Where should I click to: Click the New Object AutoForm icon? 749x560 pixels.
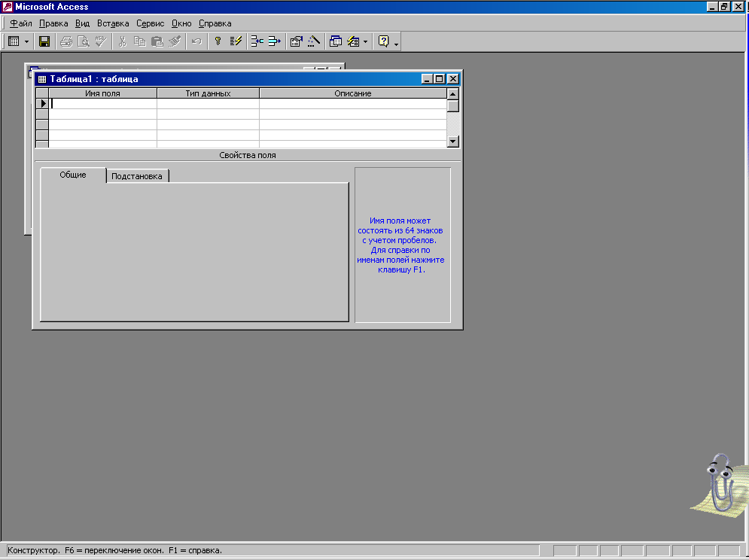[x=353, y=41]
